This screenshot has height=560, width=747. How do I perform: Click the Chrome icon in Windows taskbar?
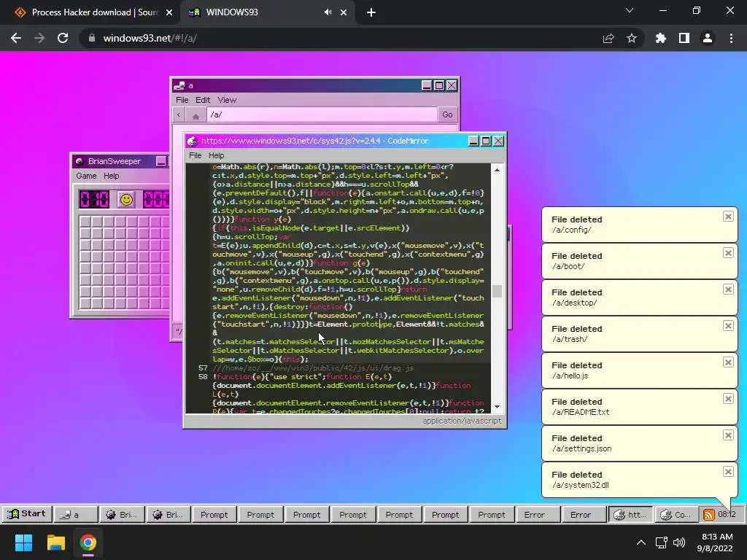[88, 542]
